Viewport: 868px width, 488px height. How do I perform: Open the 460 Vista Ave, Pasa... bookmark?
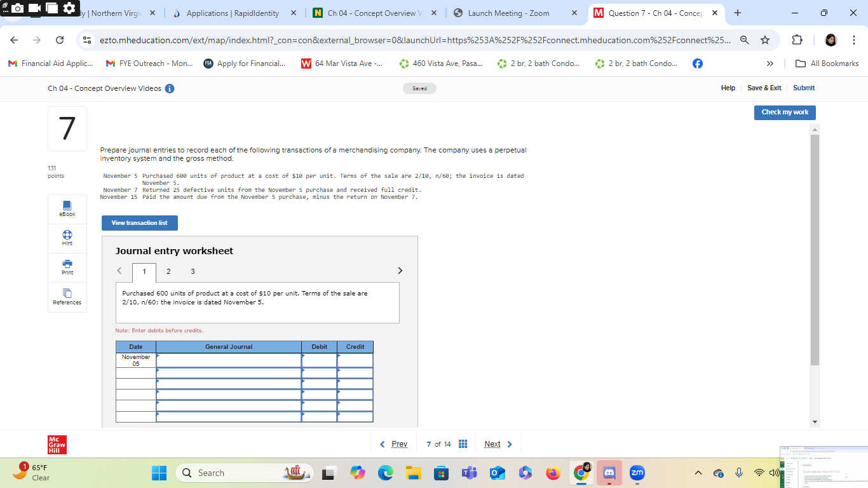[x=440, y=64]
